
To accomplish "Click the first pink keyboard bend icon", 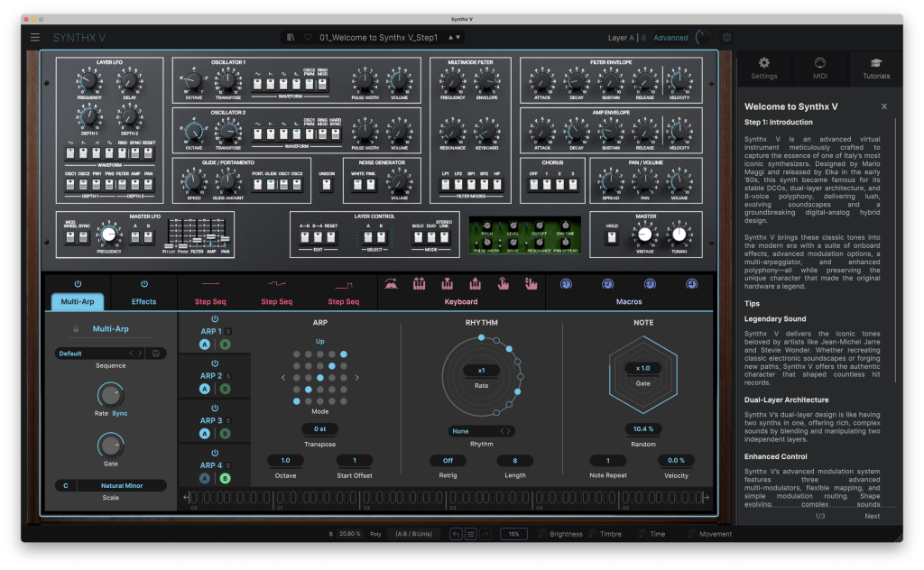I will (x=391, y=284).
